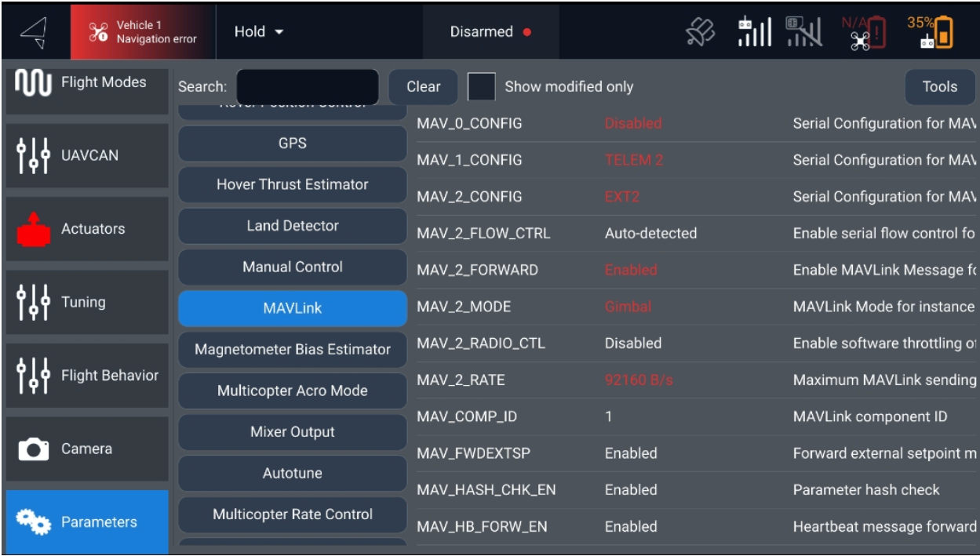
Task: Select the GPS parameter group
Action: pyautogui.click(x=292, y=144)
